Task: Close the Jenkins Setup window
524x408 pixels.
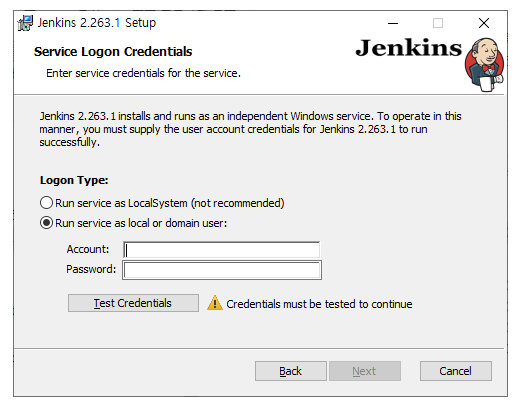Action: [484, 23]
